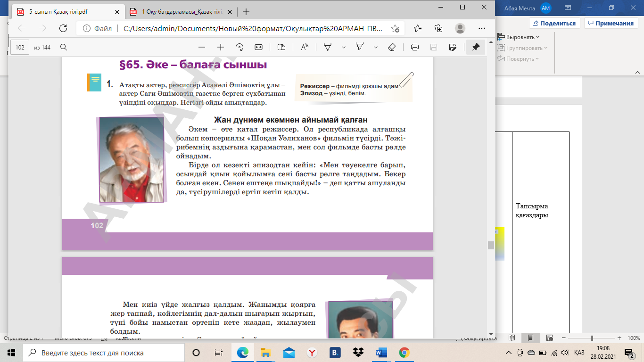The width and height of the screenshot is (644, 362).
Task: Switch PDF page view layout
Action: point(281,47)
